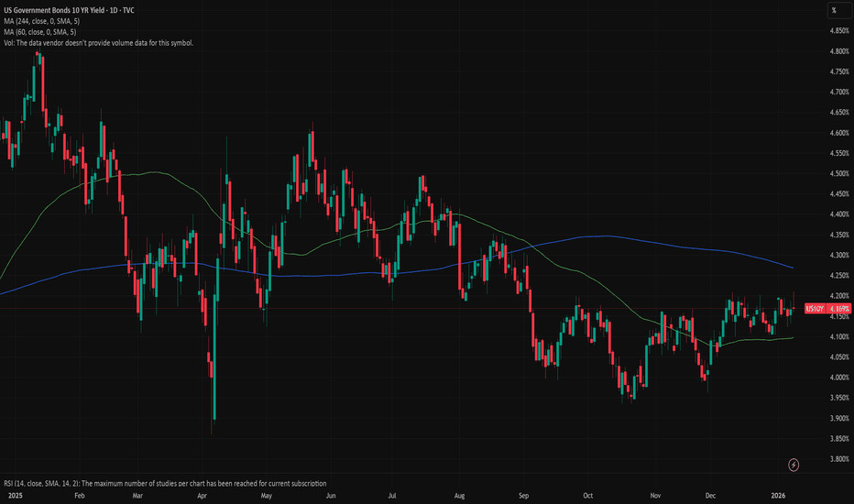Click the 3.800% price axis label

click(838, 459)
